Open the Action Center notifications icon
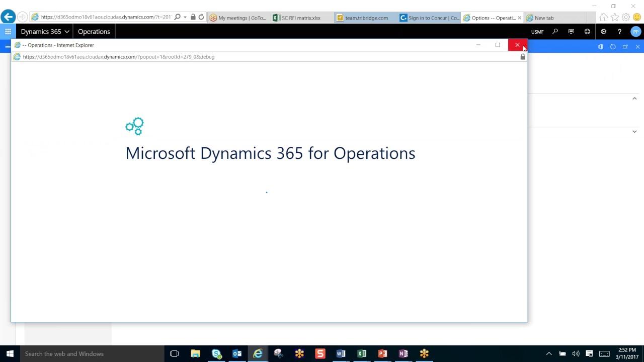Viewport: 644px width, 362px height. [x=589, y=354]
